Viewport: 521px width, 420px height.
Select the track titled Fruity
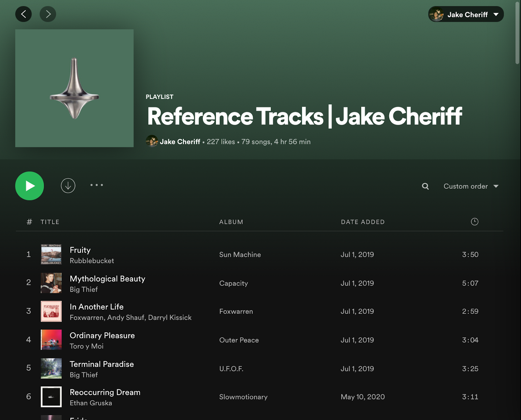pos(80,250)
